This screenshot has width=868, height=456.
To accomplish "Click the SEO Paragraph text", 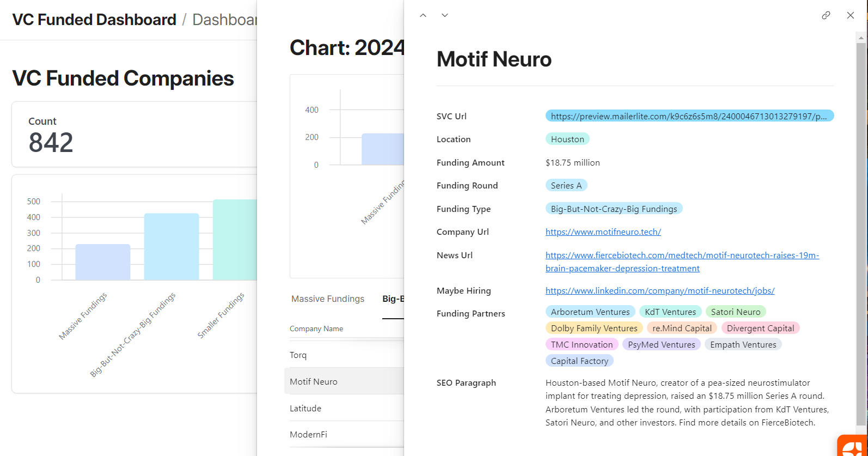I will (687, 403).
